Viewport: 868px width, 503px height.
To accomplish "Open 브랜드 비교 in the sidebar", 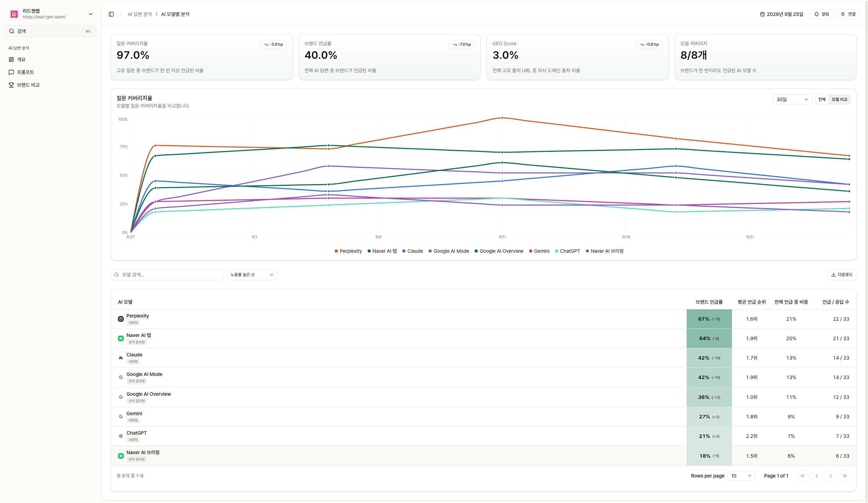I will coord(51,85).
